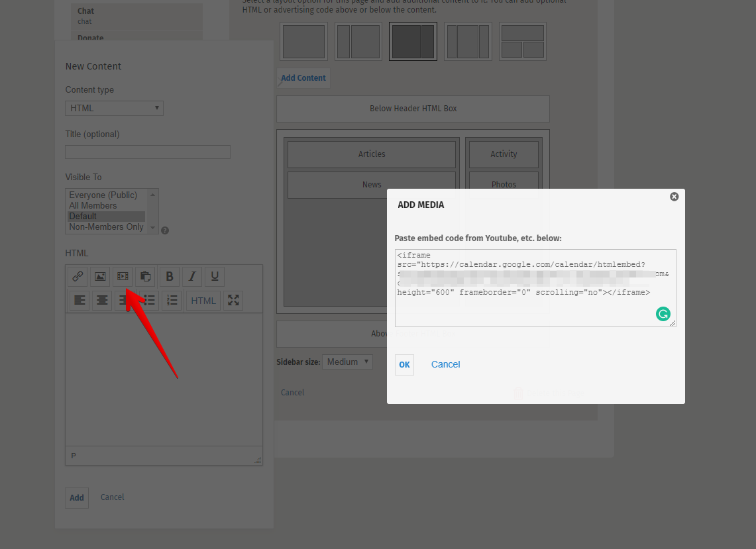Image resolution: width=756 pixels, height=549 pixels.
Task: Select the Below Header HTML Box
Action: coord(413,109)
